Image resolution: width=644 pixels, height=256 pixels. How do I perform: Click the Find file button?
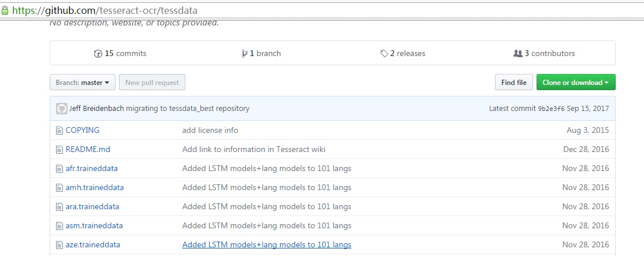[x=514, y=82]
